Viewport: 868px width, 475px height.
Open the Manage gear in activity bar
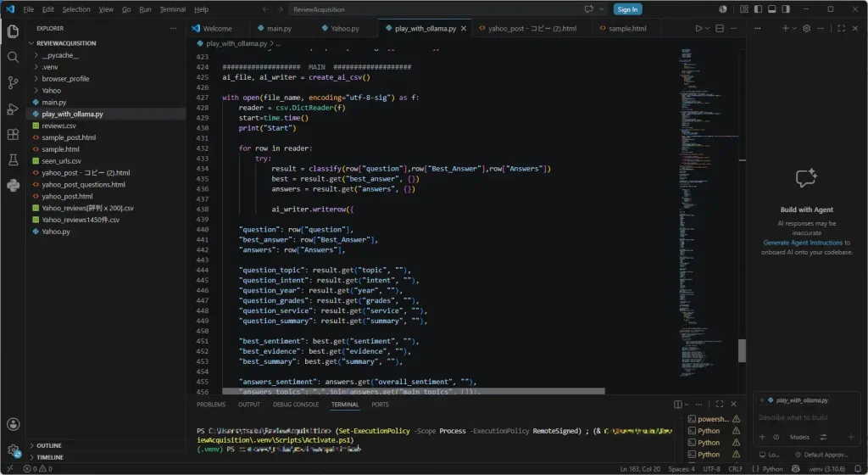coord(14,450)
